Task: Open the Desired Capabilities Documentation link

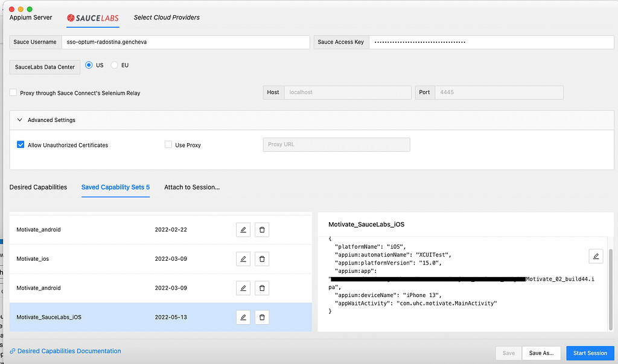Action: (69, 351)
